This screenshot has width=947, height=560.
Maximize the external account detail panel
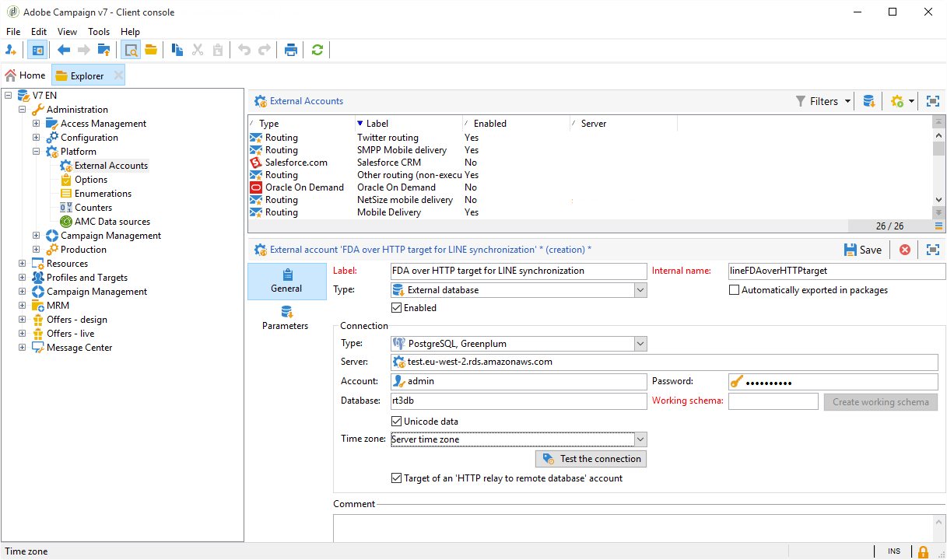point(932,250)
